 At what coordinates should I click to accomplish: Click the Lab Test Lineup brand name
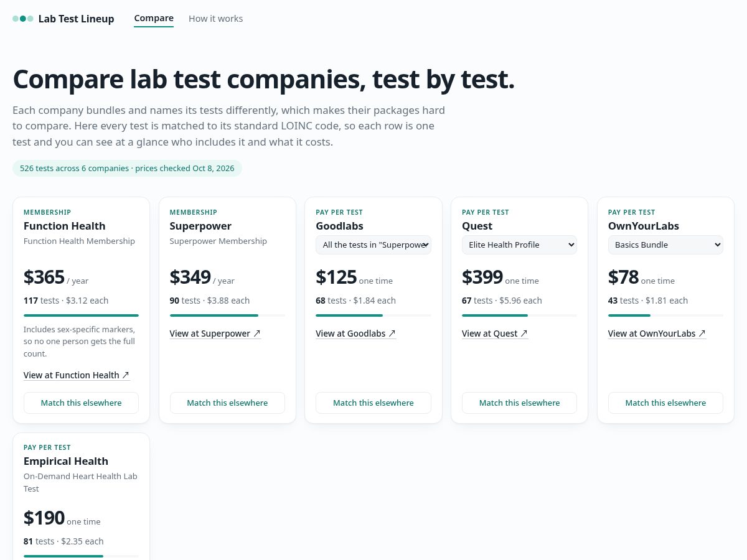(76, 19)
